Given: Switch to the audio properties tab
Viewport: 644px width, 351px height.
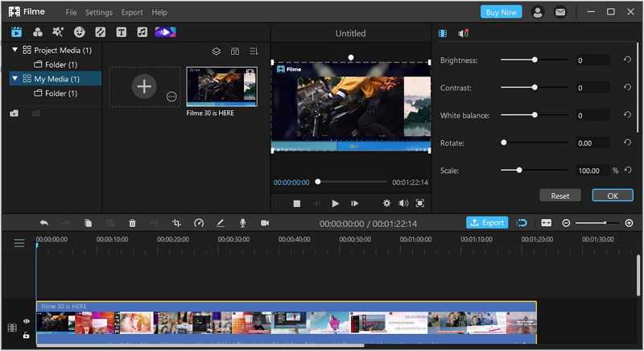Looking at the screenshot, I should (464, 34).
